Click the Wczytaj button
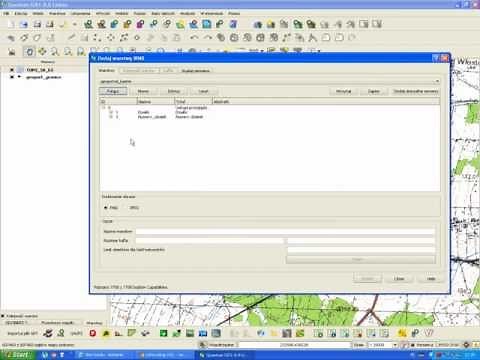The height and width of the screenshot is (360, 480). click(343, 91)
